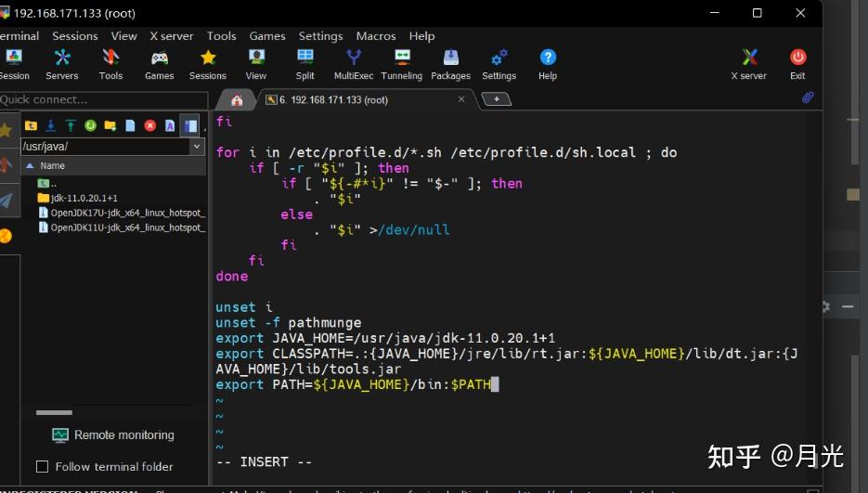This screenshot has height=493, width=868.
Task: Open the Sftp orange globe sidebar tab
Action: pyautogui.click(x=6, y=237)
